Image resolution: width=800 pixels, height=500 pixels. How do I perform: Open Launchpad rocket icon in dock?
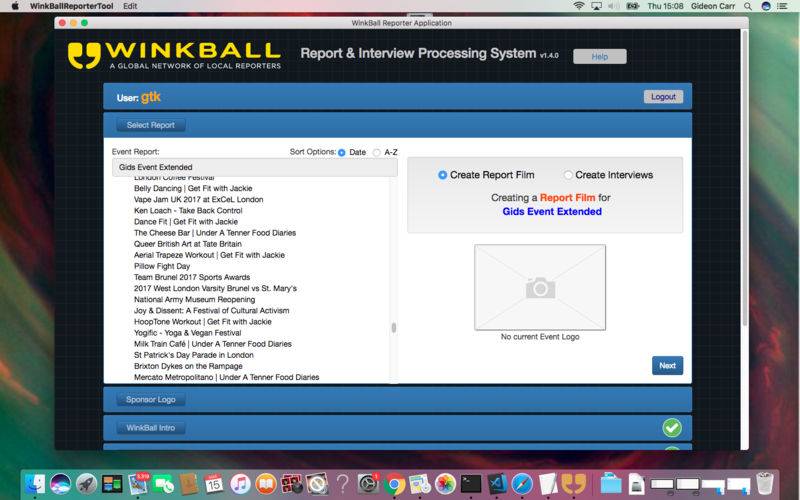click(x=86, y=484)
